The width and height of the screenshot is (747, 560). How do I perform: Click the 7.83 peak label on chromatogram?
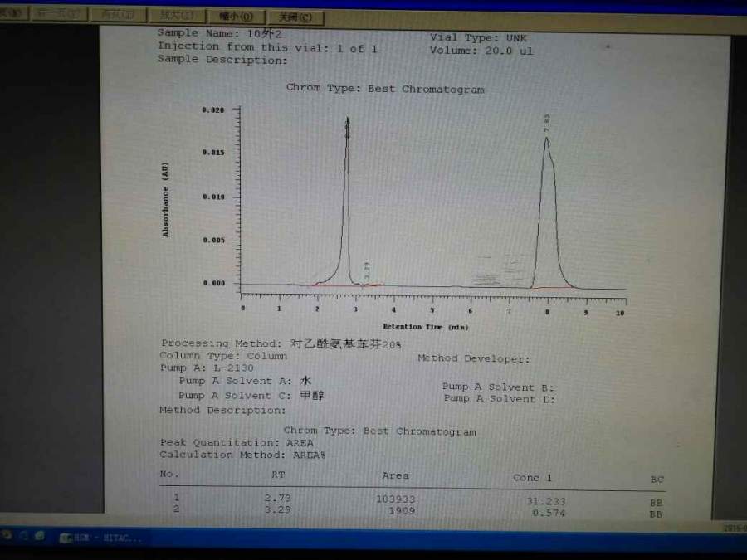[547, 123]
